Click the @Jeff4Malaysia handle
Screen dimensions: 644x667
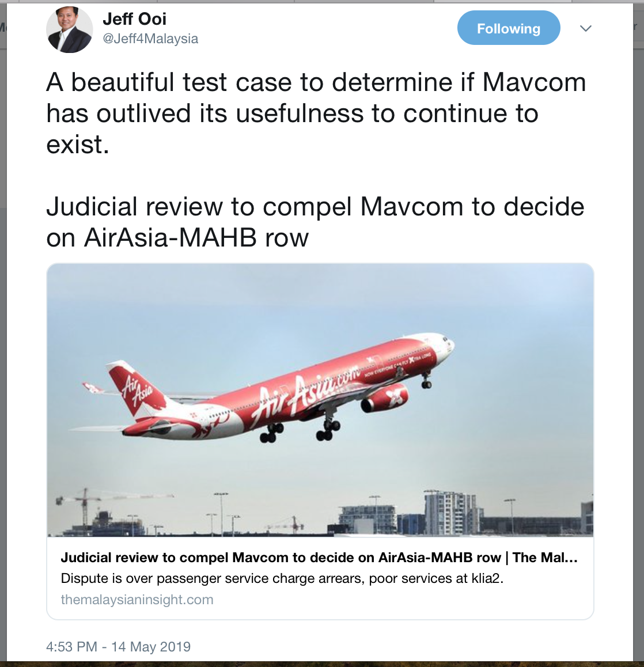coord(150,39)
